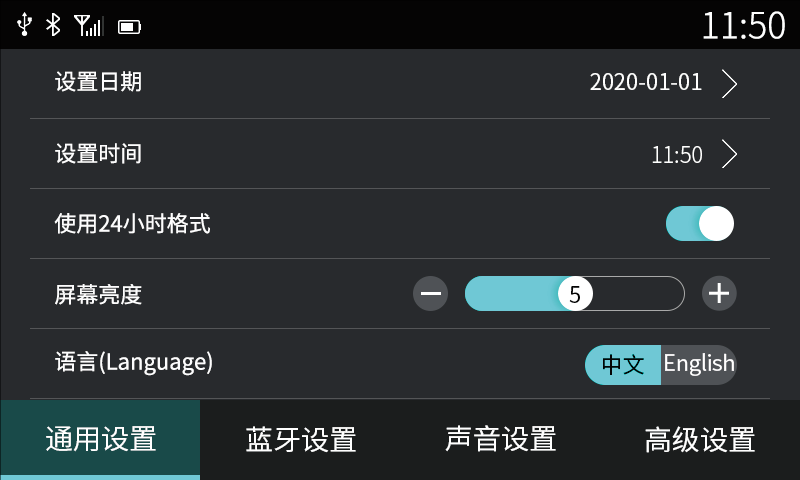
Task: Open 高级设置 tab
Action: (x=700, y=440)
